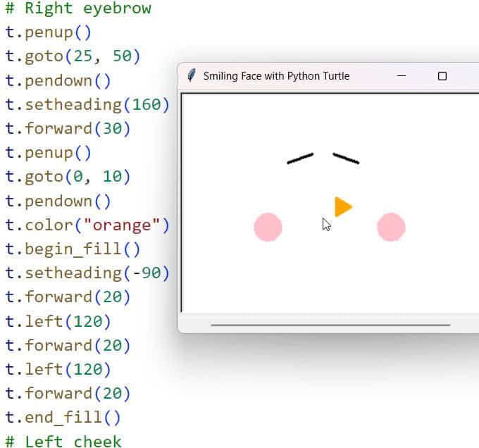Image resolution: width=479 pixels, height=448 pixels.
Task: Click the right eyebrow line on the canvas
Action: tap(346, 158)
